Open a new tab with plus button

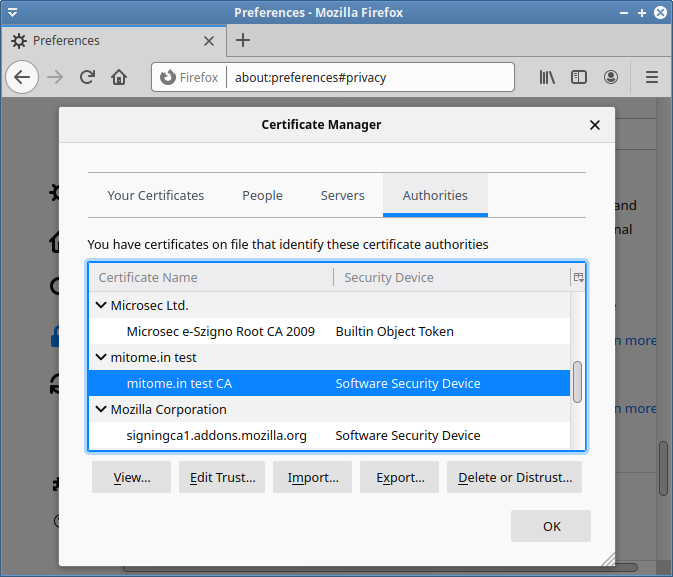pyautogui.click(x=243, y=40)
